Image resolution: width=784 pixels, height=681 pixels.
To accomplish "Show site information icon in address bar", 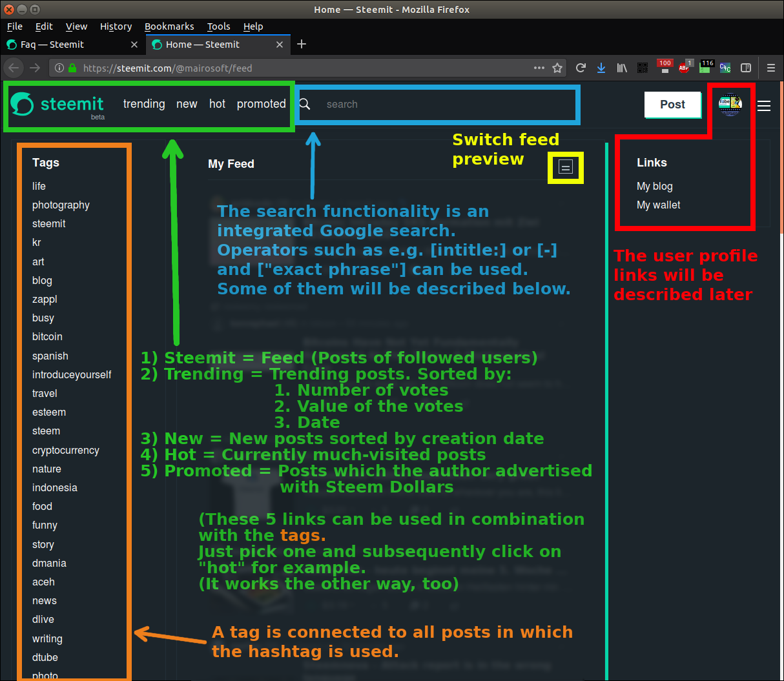I will [59, 68].
